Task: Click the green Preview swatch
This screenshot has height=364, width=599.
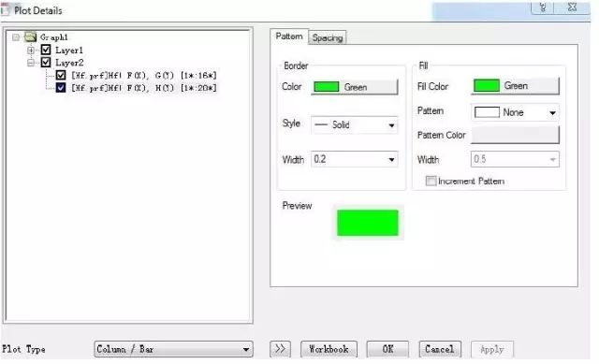Action: (x=368, y=223)
